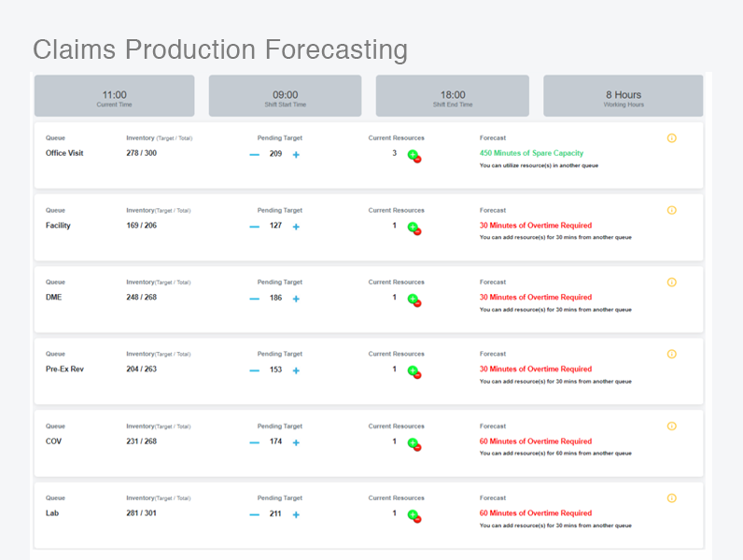Click inventory value 231 / 268
Image resolution: width=743 pixels, height=560 pixels.
pos(141,441)
